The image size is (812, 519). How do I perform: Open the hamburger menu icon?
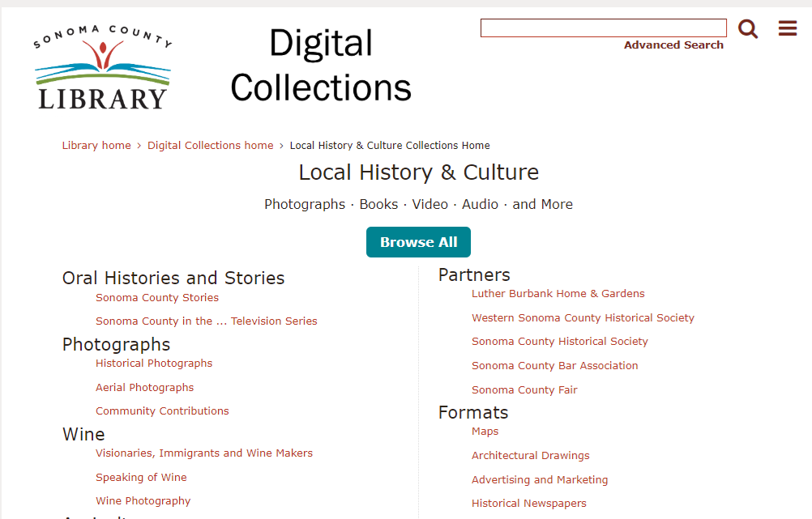[787, 29]
